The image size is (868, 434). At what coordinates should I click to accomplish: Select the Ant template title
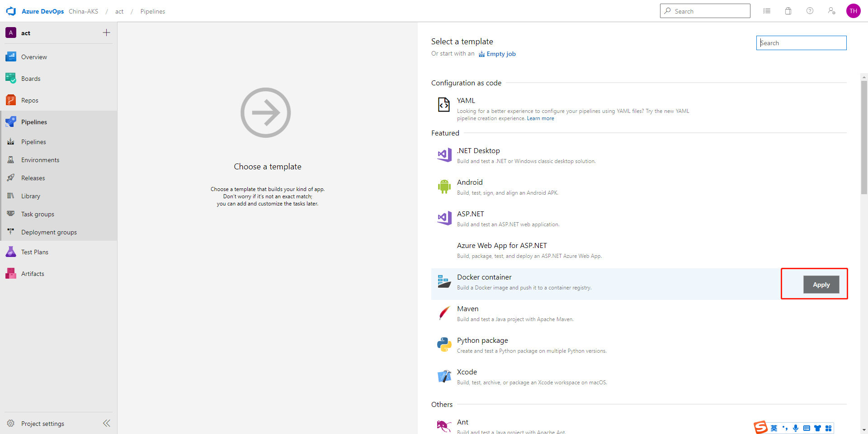pos(462,422)
